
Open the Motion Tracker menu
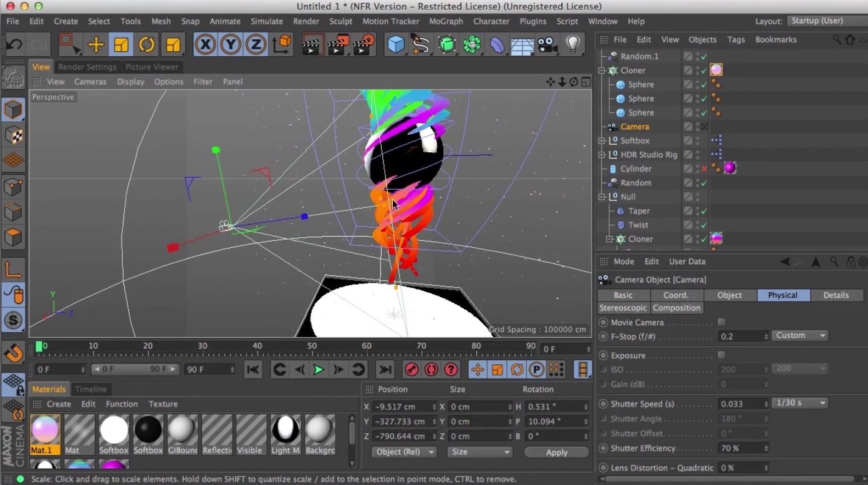pyautogui.click(x=391, y=21)
